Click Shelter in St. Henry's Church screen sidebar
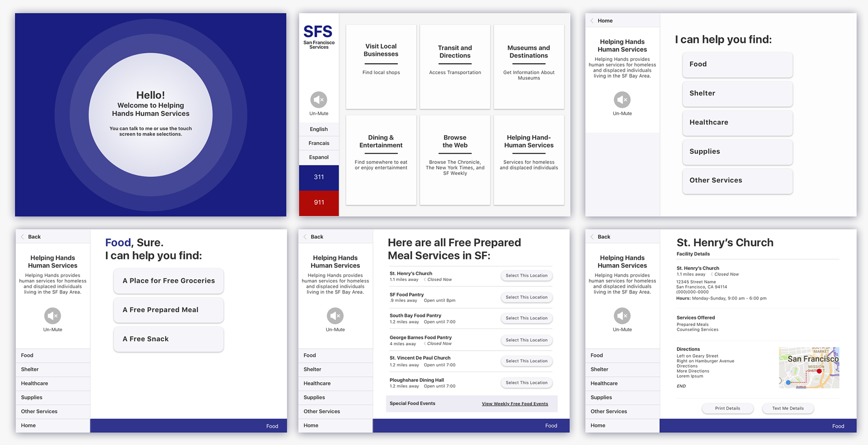The height and width of the screenshot is (445, 868). click(x=623, y=370)
